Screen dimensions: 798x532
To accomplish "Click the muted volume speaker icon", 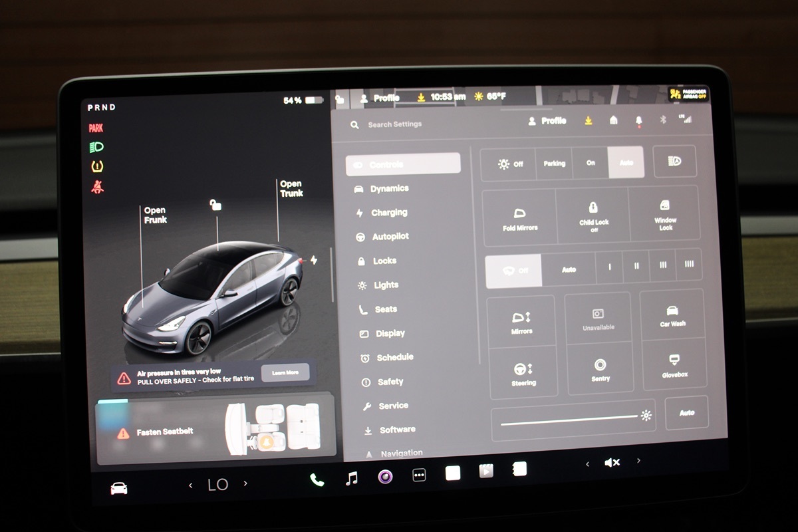I will pos(612,462).
